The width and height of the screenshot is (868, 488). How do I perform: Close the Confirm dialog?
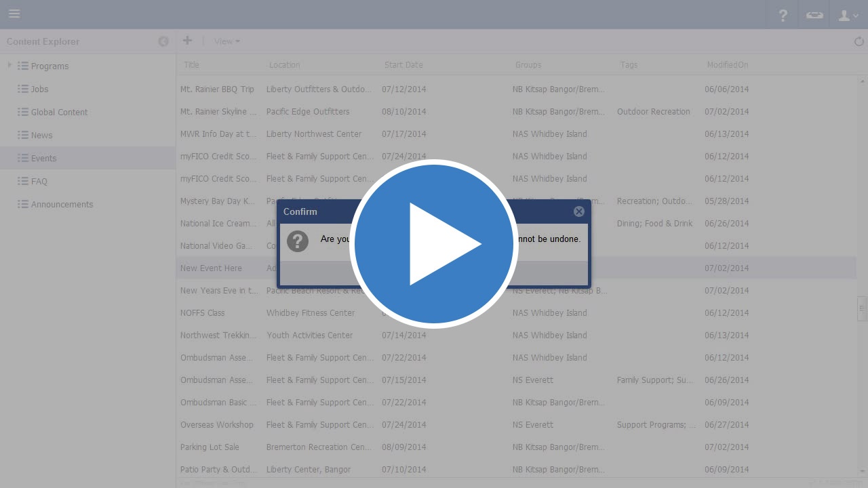pos(578,211)
